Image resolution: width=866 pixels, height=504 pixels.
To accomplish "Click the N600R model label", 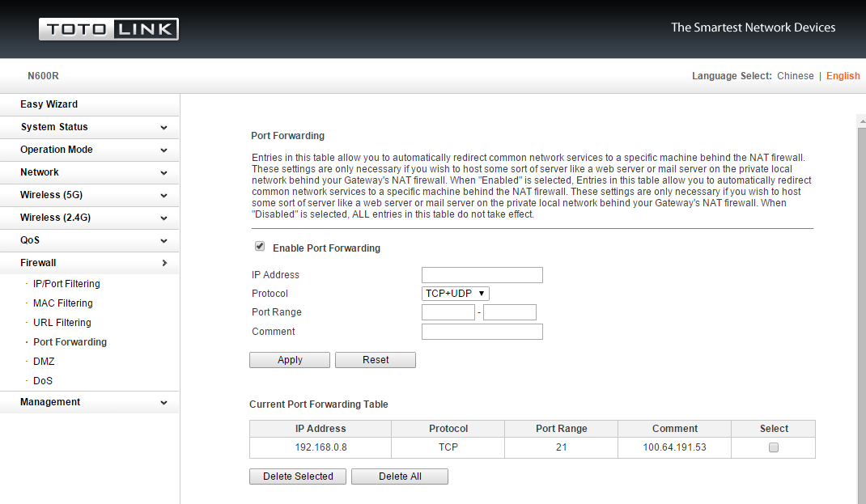I will (43, 75).
